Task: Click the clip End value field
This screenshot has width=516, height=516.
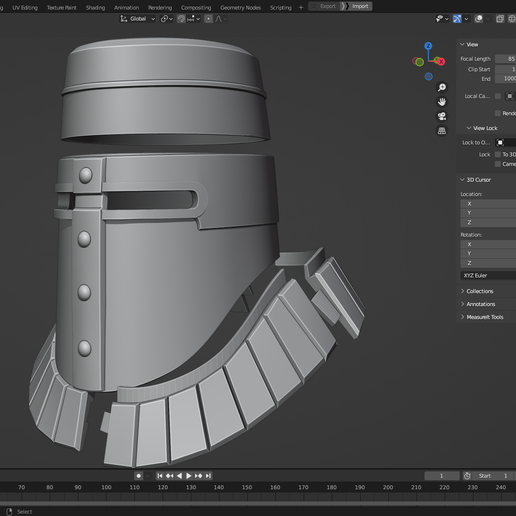Action: coord(505,79)
